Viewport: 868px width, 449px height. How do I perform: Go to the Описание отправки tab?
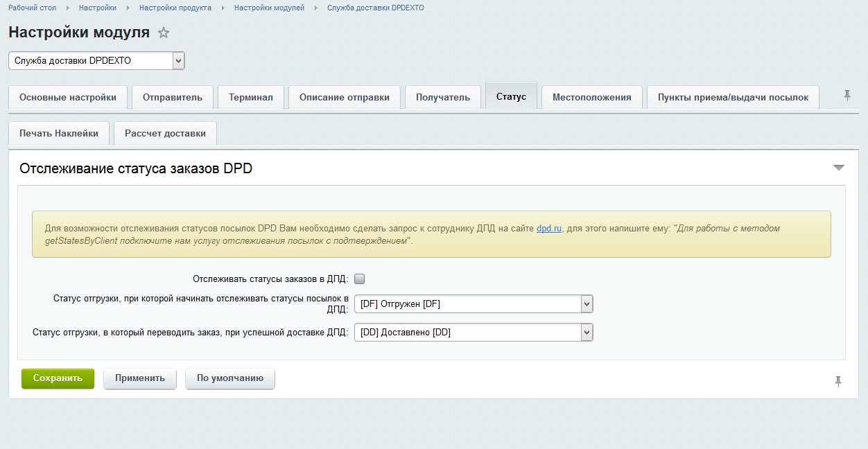[345, 97]
